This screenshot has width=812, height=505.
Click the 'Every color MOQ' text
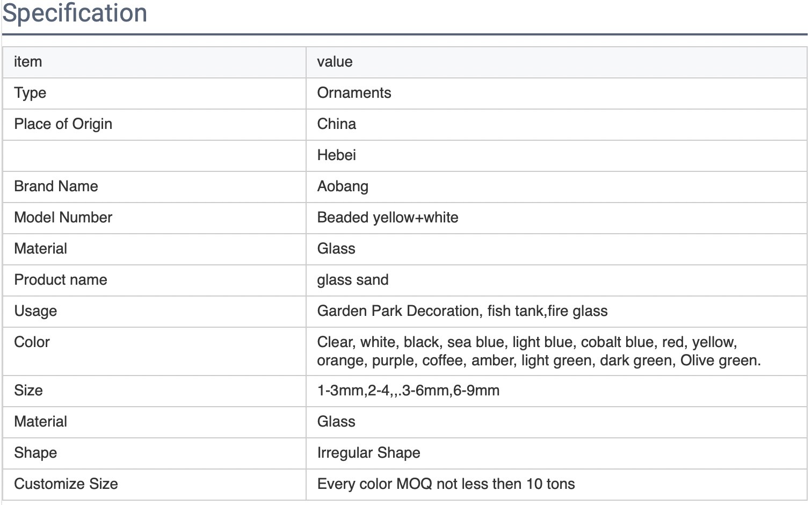coord(445,484)
